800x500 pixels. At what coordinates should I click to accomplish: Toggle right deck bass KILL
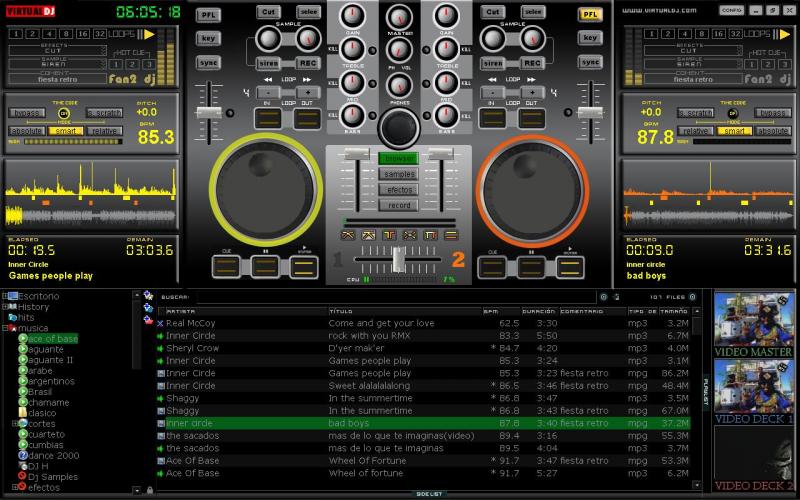[x=466, y=116]
